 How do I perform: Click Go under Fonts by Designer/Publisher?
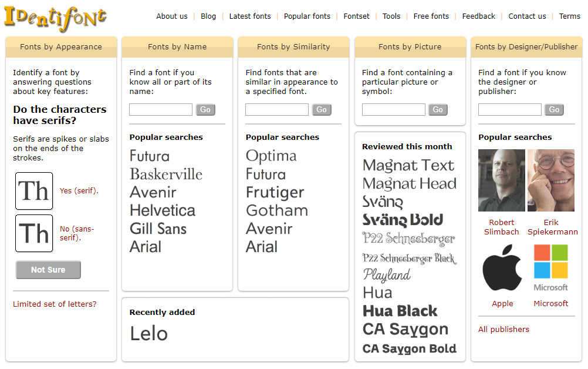554,110
